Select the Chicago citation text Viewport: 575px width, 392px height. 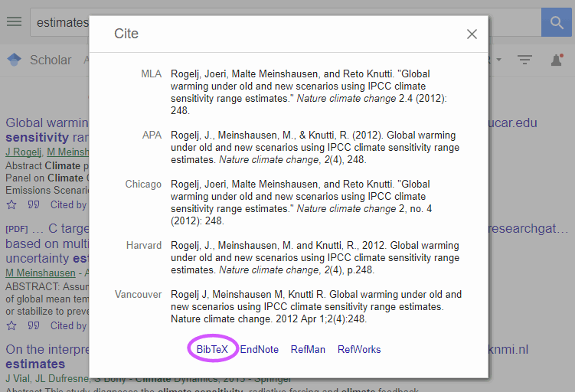[x=301, y=202]
